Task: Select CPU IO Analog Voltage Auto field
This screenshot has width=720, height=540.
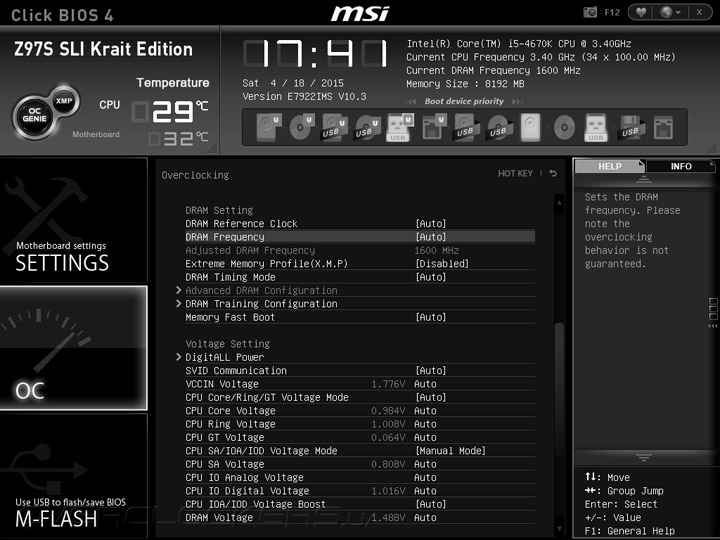Action: [x=425, y=478]
